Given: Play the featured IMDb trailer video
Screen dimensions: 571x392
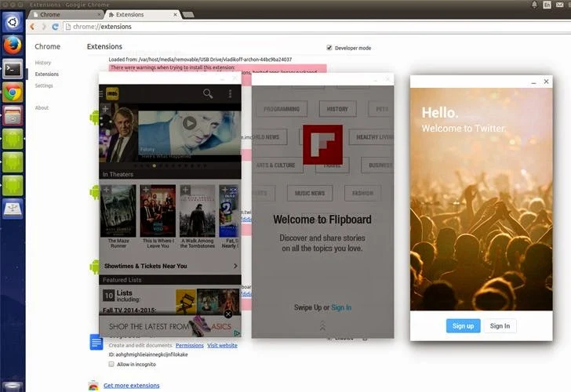Looking at the screenshot, I should point(189,123).
